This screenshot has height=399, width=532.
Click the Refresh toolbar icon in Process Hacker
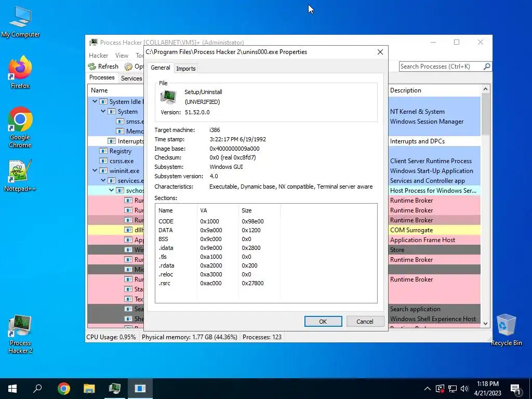click(92, 66)
